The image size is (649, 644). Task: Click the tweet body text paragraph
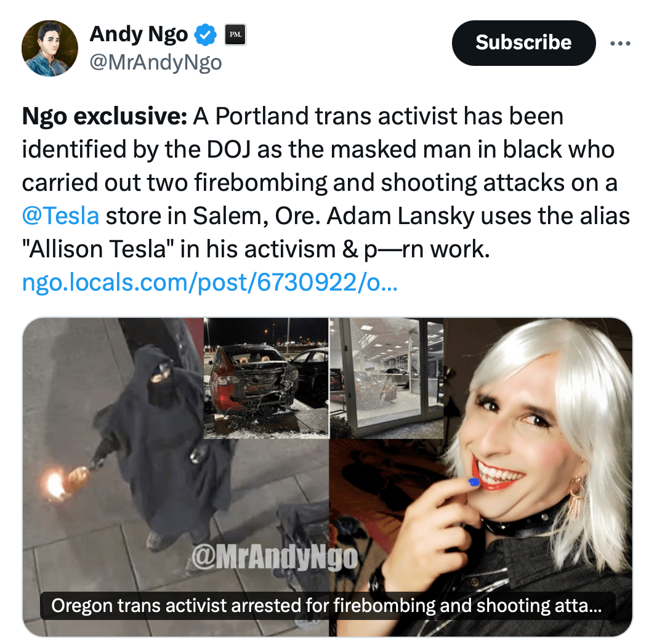pyautogui.click(x=326, y=182)
